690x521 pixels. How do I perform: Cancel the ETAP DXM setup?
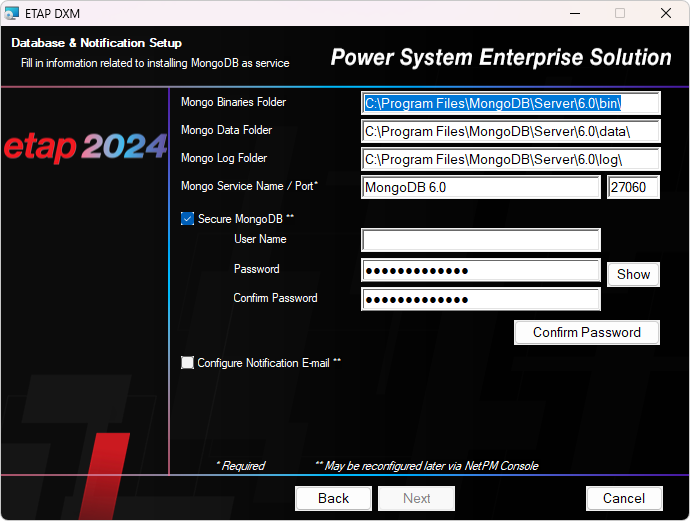click(624, 498)
